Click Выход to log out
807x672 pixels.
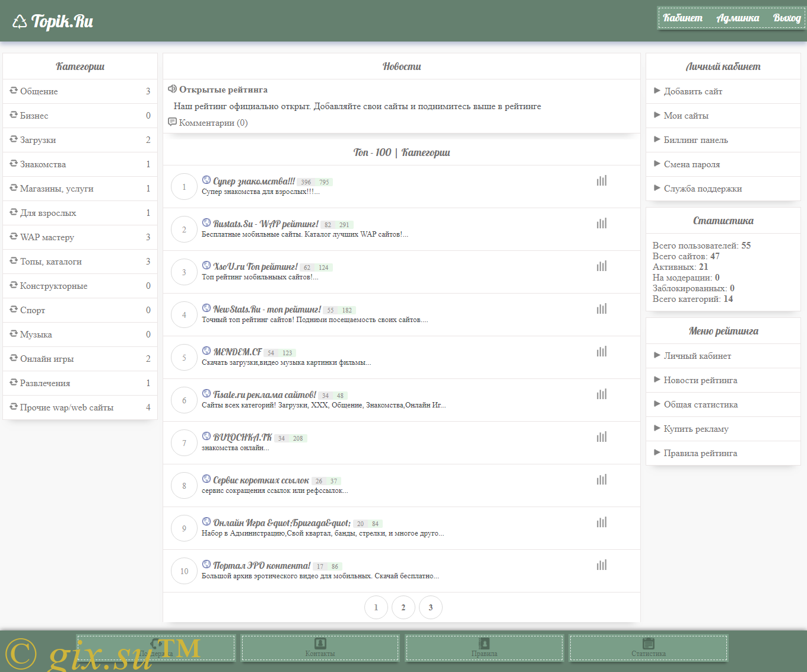click(x=787, y=18)
